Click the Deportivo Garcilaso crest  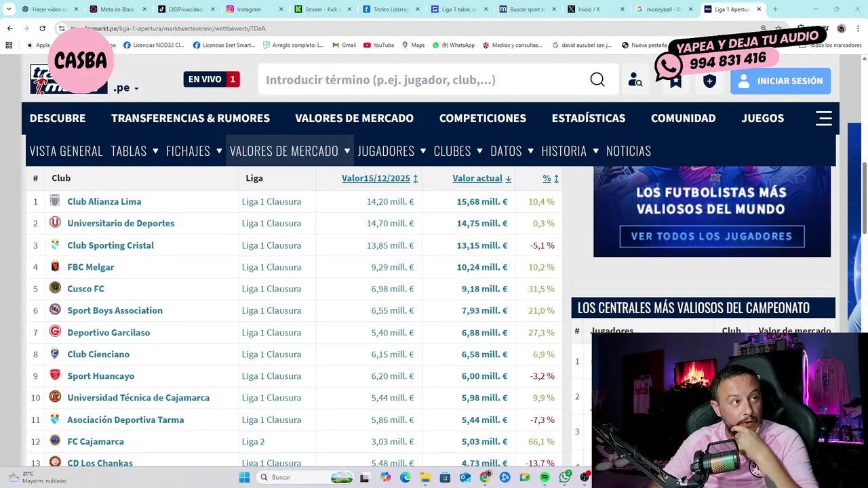(x=55, y=331)
